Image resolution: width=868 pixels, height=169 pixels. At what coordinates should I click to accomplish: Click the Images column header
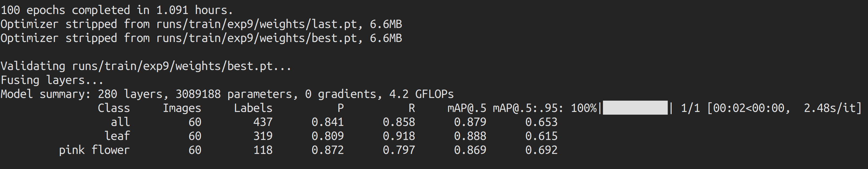182,108
